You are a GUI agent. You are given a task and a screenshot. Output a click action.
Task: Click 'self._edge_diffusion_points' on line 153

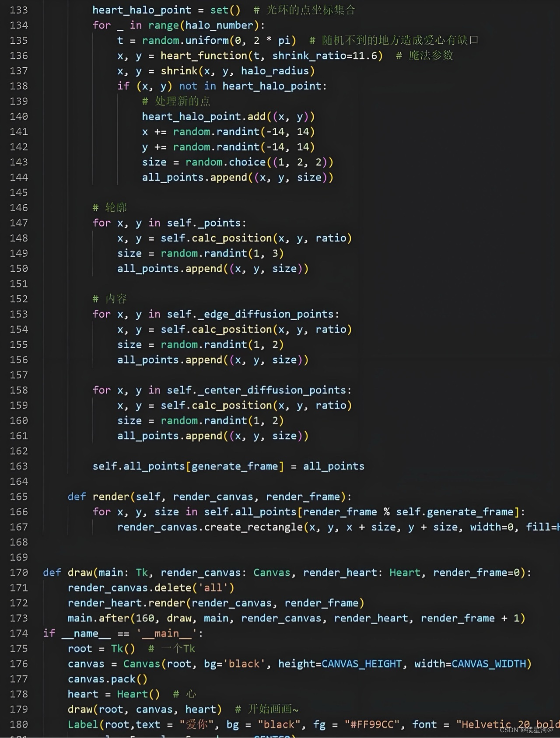coord(250,314)
